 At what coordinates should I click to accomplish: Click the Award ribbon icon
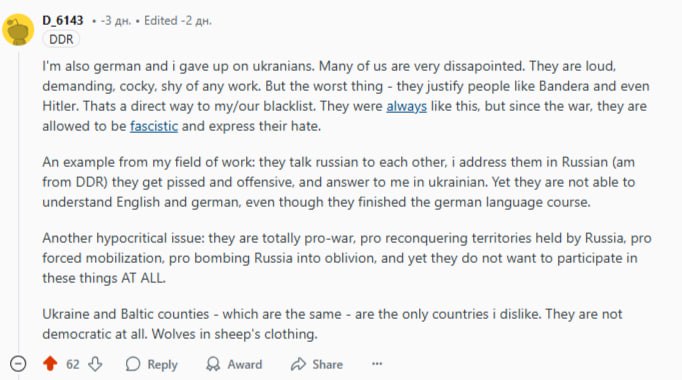point(213,364)
